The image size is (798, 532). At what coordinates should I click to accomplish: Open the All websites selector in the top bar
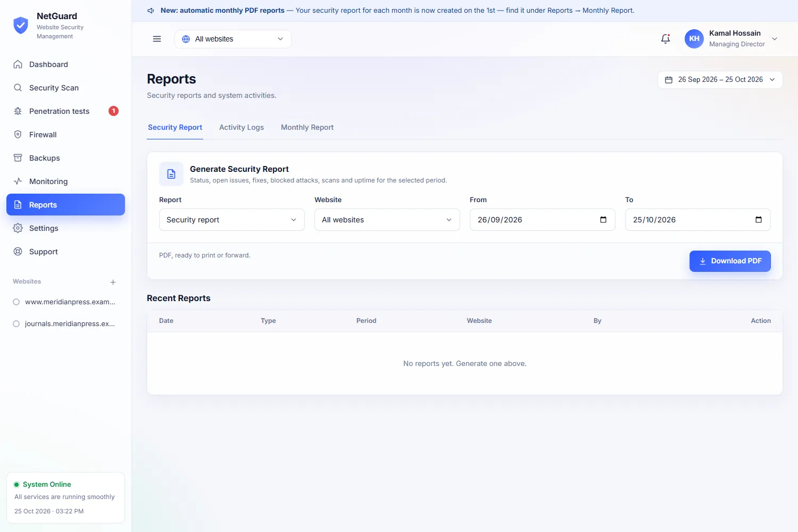click(x=233, y=39)
